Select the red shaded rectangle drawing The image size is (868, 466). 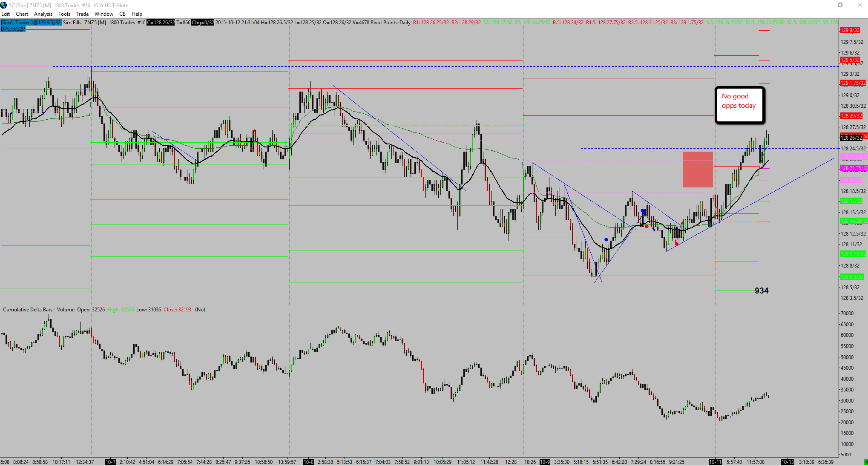click(698, 170)
